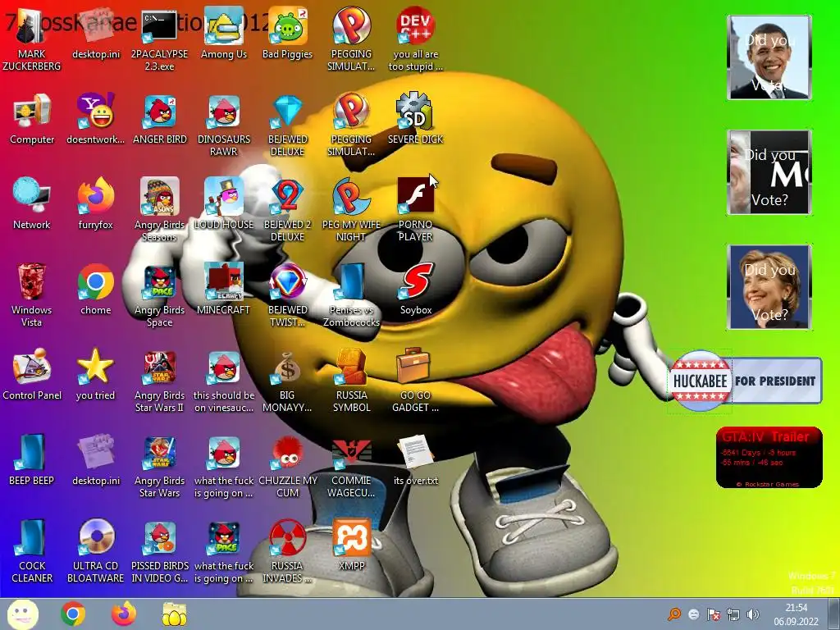
Task: Click the middle 'Did you Vote?' gadget
Action: point(769,172)
